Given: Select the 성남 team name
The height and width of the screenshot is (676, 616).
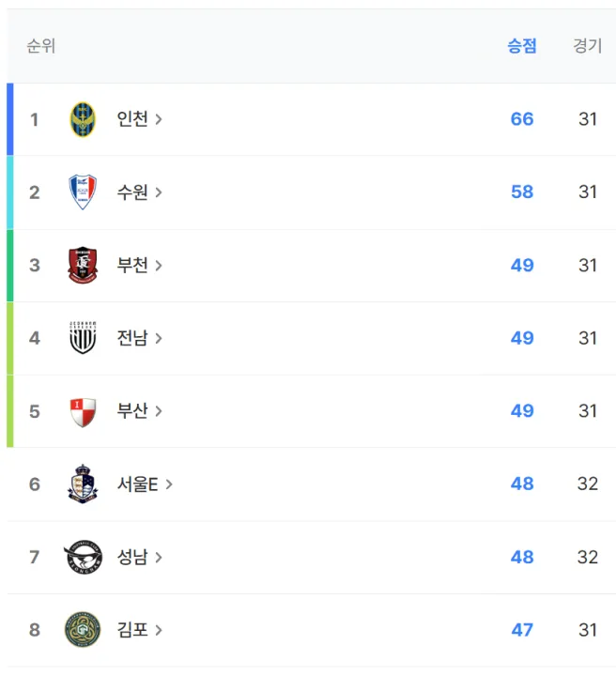Looking at the screenshot, I should click(132, 557).
